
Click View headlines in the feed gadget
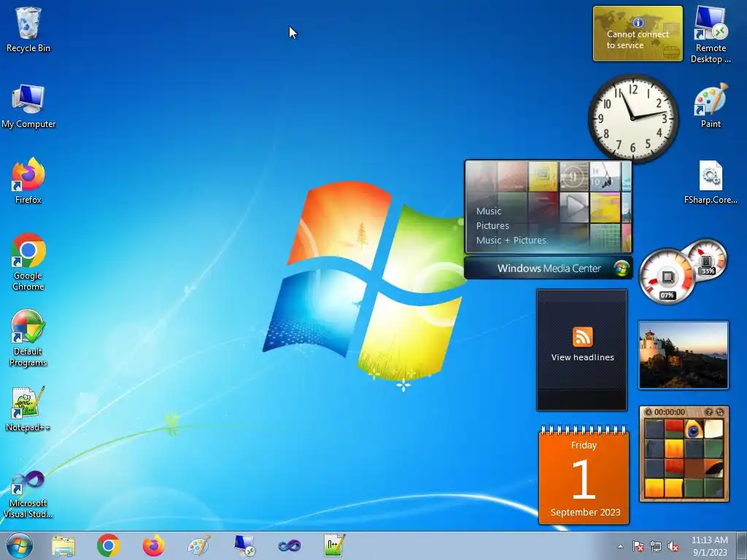point(582,357)
